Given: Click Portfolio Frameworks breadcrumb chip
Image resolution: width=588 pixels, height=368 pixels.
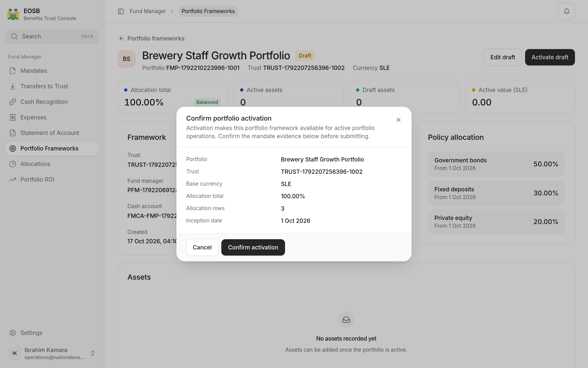Looking at the screenshot, I should click(208, 11).
